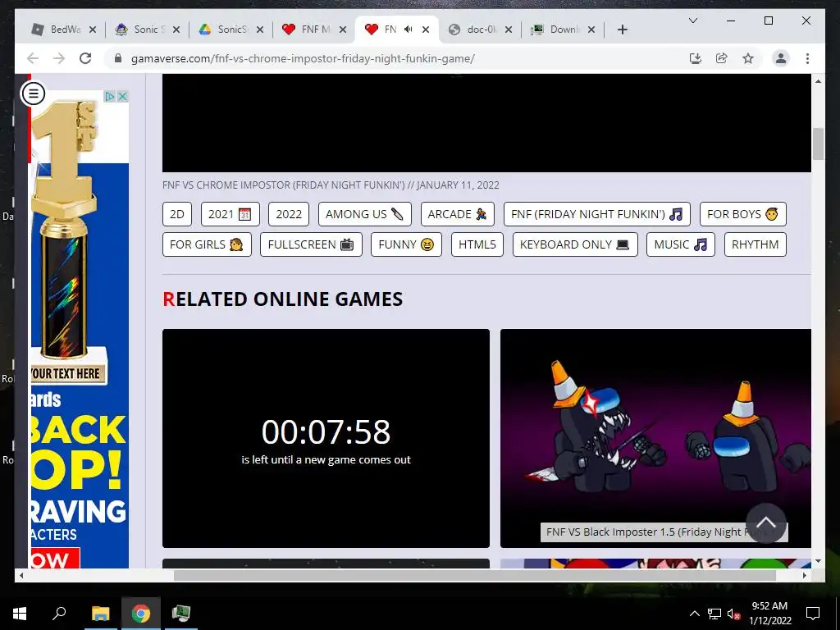840x630 pixels.
Task: Click the new game countdown timer card
Action: click(326, 438)
